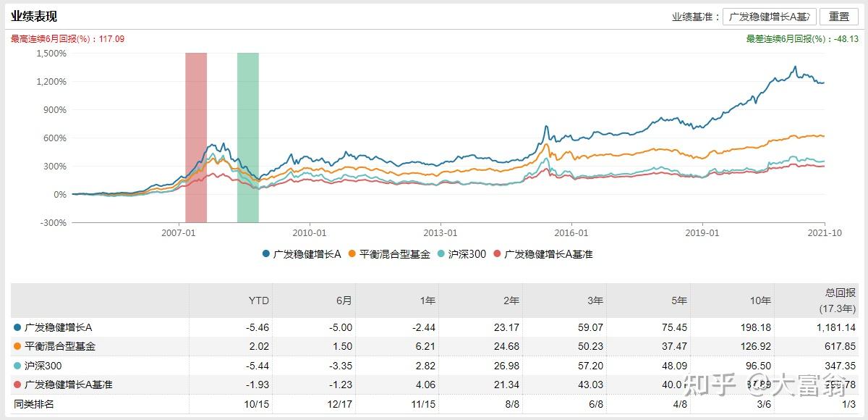The width and height of the screenshot is (868, 420).
Task: Open the 业绩基准 benchmark dropdown
Action: click(769, 17)
